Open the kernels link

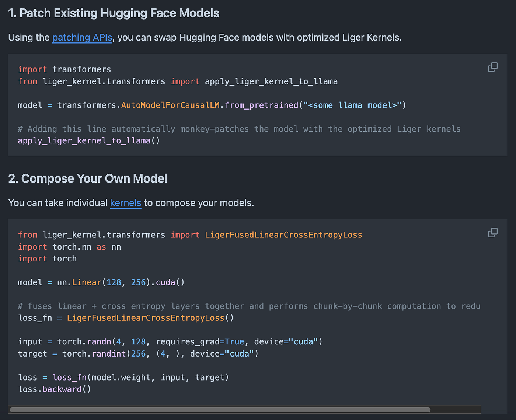(x=126, y=203)
